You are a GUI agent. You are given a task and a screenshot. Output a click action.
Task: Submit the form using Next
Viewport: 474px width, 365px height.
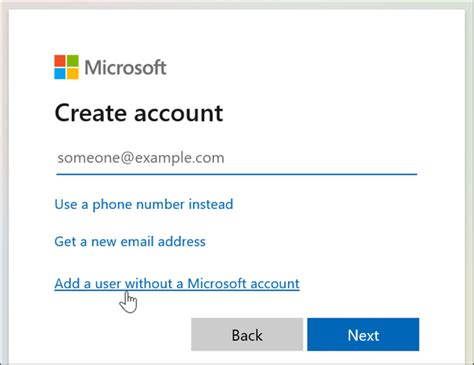coord(363,335)
